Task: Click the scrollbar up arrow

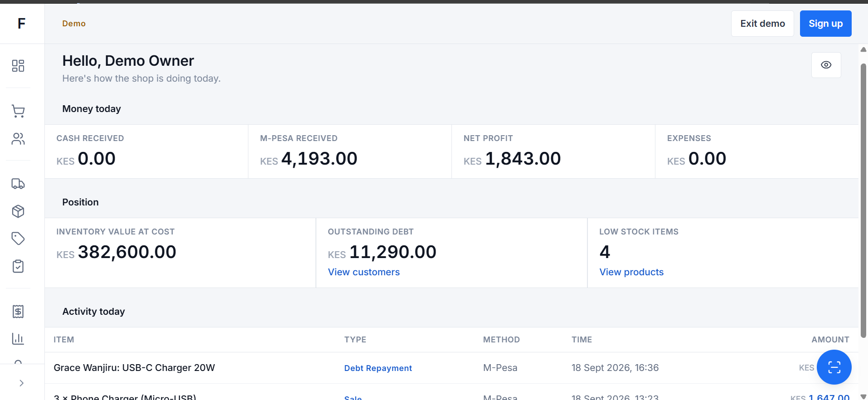Action: (863, 49)
